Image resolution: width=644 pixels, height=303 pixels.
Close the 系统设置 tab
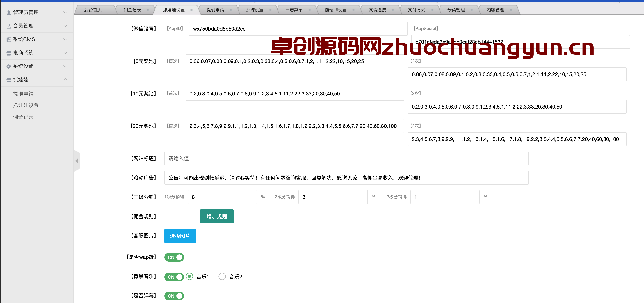pyautogui.click(x=270, y=10)
